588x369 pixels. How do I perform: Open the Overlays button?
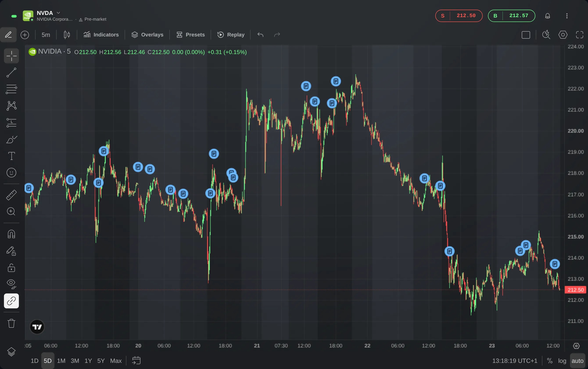pos(147,35)
